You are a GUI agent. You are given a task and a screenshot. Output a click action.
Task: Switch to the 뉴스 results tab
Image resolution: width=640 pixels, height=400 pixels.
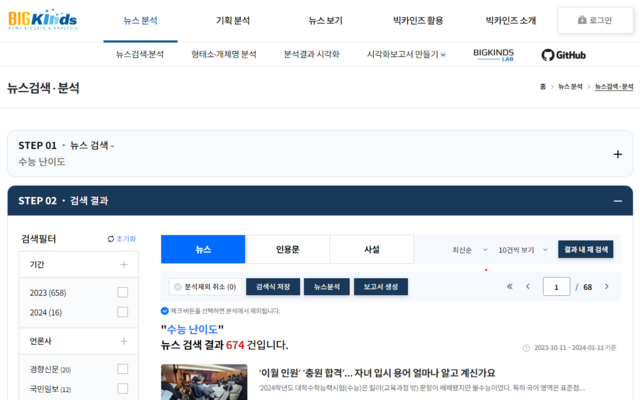(203, 249)
